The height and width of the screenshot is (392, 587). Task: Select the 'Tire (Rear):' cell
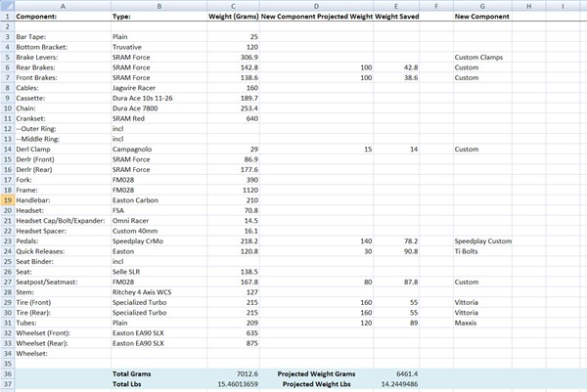tap(63, 312)
